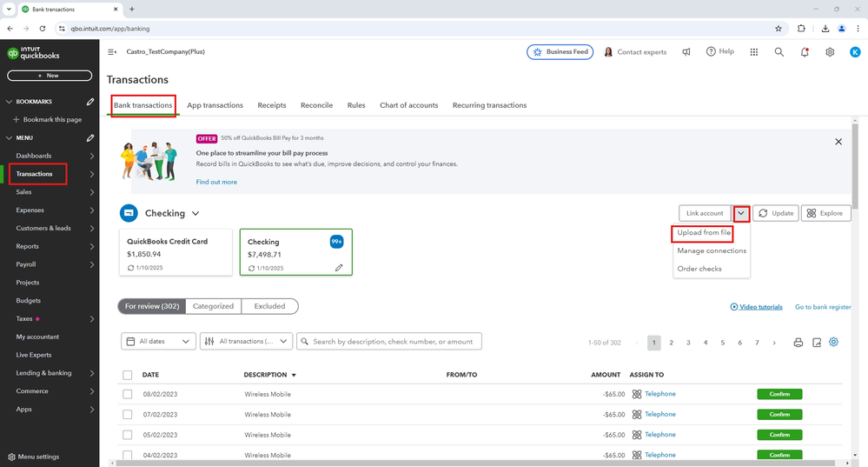Check the 07/02/2023 Wireless Mobile row

(128, 414)
